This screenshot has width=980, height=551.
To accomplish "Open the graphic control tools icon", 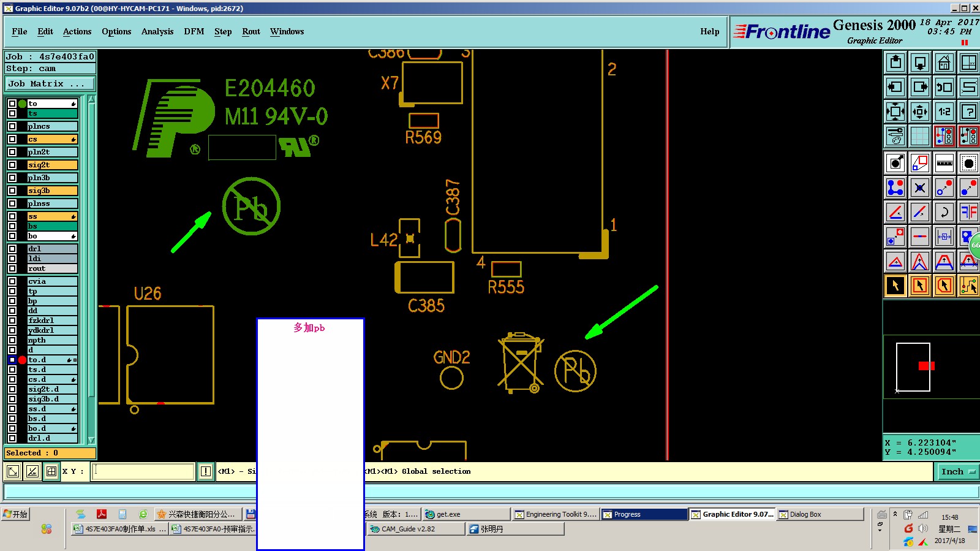I will [x=895, y=136].
